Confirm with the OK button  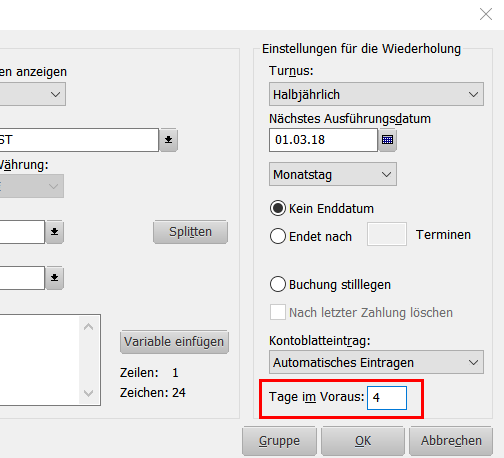coord(363,441)
